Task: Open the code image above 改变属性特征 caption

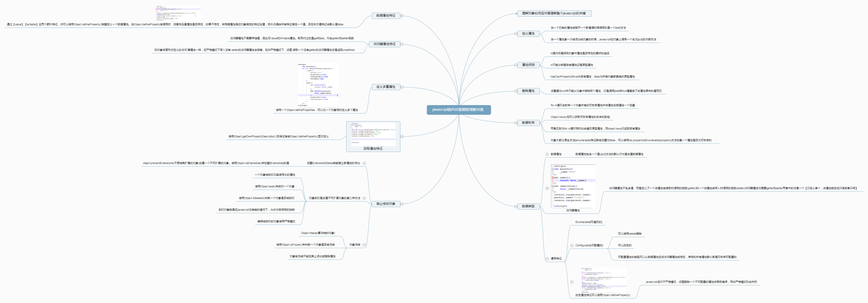Action: (603, 280)
